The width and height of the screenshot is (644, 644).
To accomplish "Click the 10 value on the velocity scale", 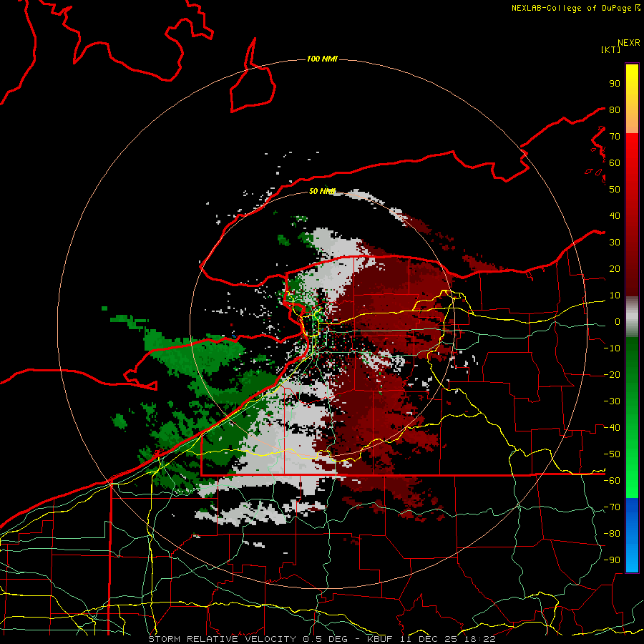I will (615, 296).
